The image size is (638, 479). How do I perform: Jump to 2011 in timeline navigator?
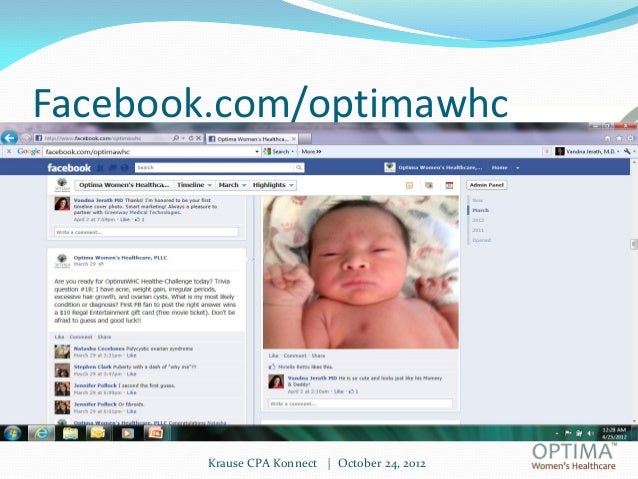coord(478,230)
